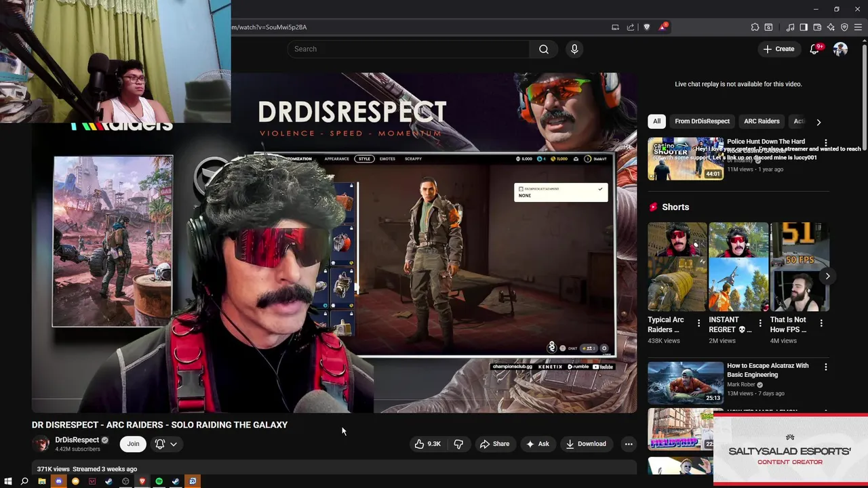868x488 pixels.
Task: Open the Brave VPN shield icon
Action: [x=844, y=27]
